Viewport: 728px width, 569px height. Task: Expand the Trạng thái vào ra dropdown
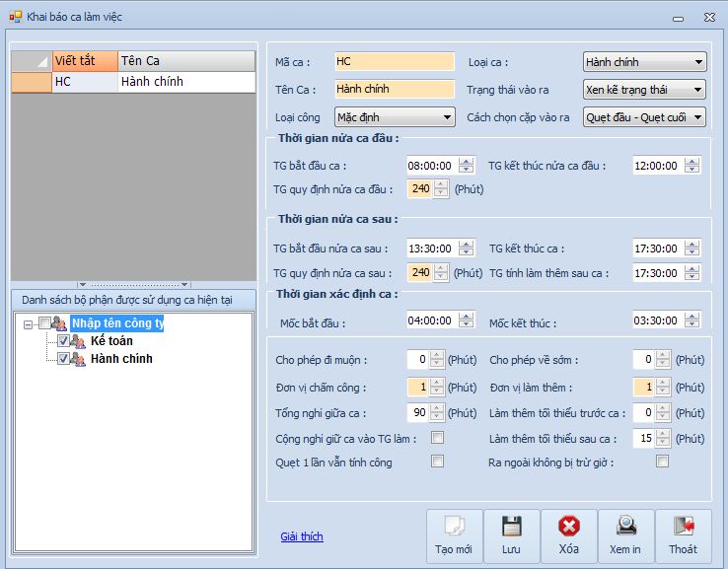(x=698, y=90)
